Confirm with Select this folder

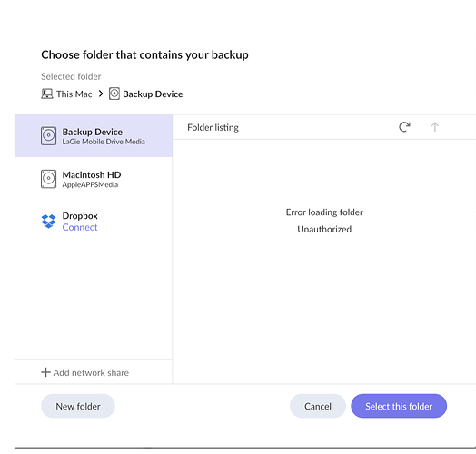399,406
